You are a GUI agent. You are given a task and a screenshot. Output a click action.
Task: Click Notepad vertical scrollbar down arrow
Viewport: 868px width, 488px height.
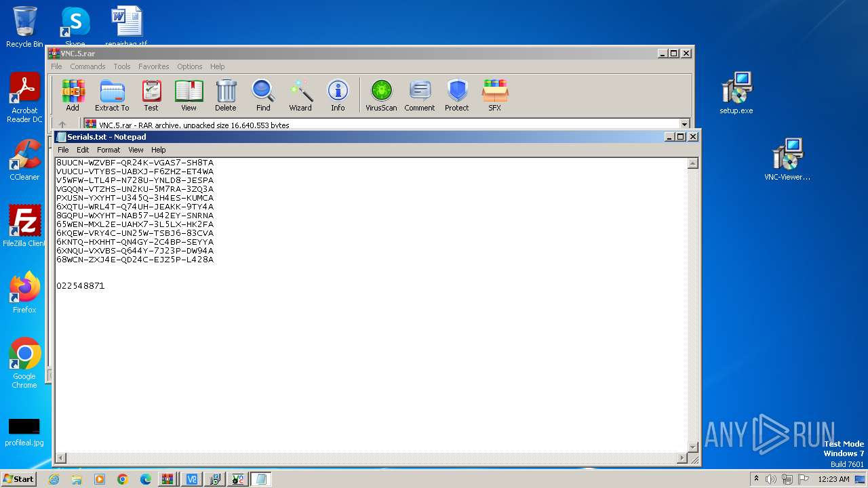pyautogui.click(x=692, y=447)
